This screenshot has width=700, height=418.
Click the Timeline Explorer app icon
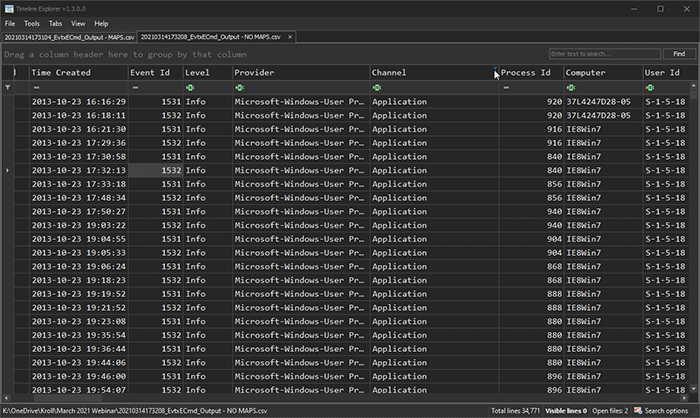pos(9,8)
